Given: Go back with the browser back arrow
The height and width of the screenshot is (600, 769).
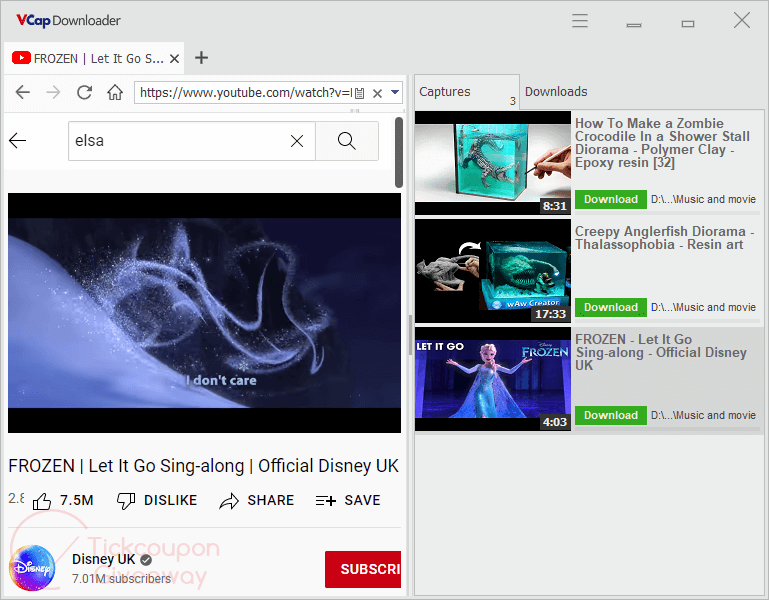Looking at the screenshot, I should pyautogui.click(x=23, y=92).
